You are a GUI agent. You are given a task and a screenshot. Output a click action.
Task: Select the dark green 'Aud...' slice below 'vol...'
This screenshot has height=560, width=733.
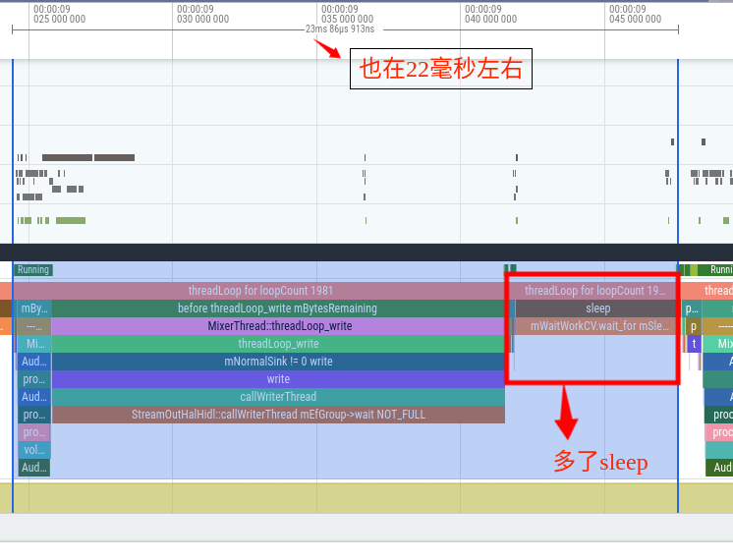(x=34, y=468)
